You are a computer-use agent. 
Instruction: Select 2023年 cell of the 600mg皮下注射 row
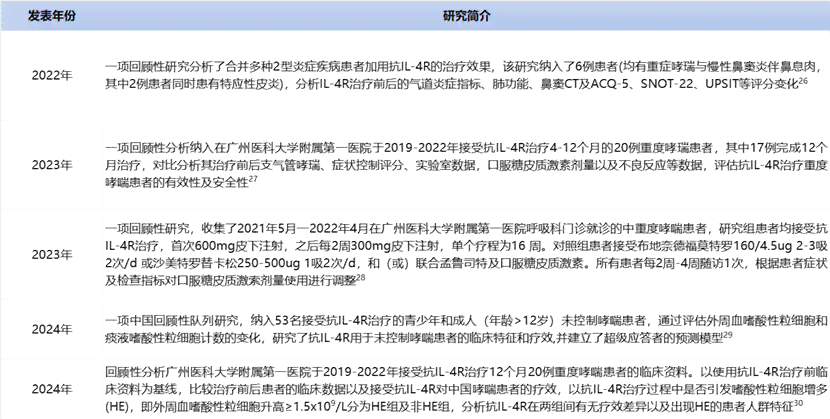[52, 255]
